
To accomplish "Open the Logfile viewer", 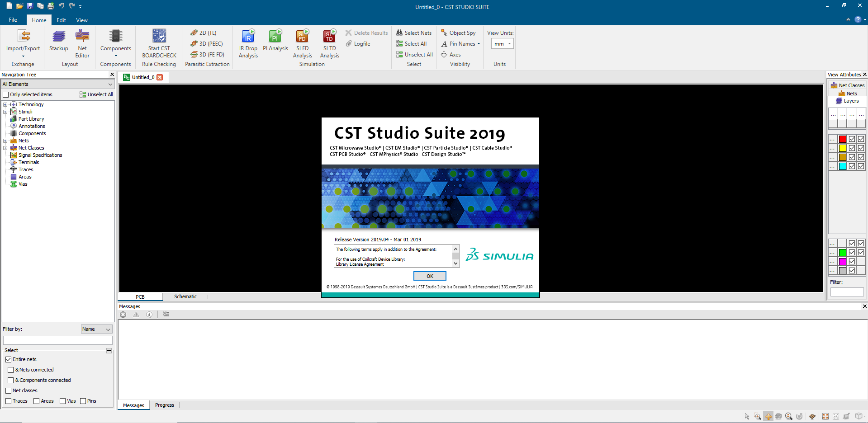I will pos(358,44).
